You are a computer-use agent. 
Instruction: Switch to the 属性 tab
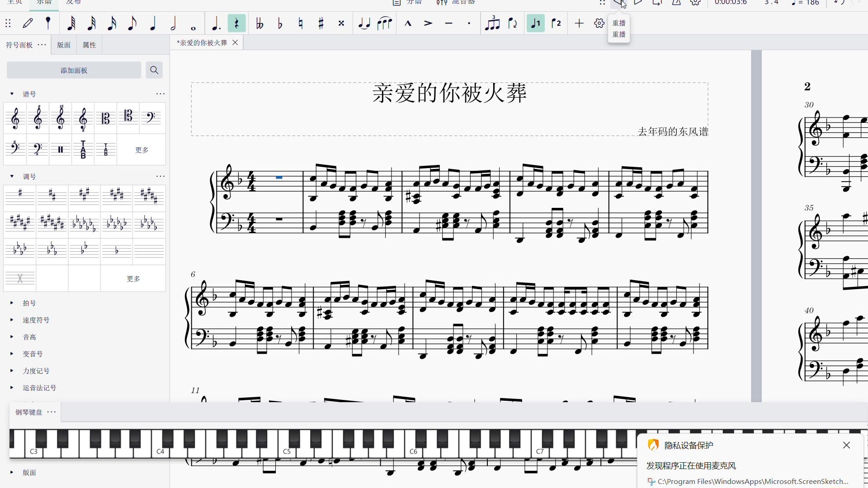(89, 45)
